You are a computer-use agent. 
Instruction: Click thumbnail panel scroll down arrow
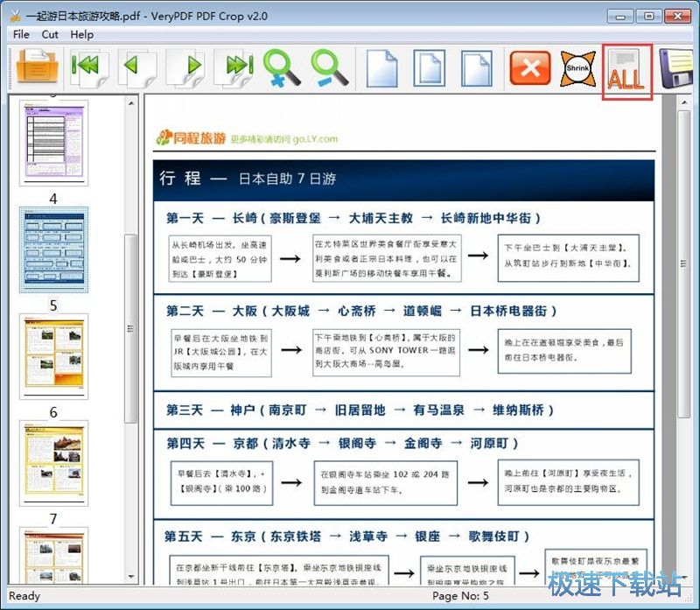pos(131,576)
